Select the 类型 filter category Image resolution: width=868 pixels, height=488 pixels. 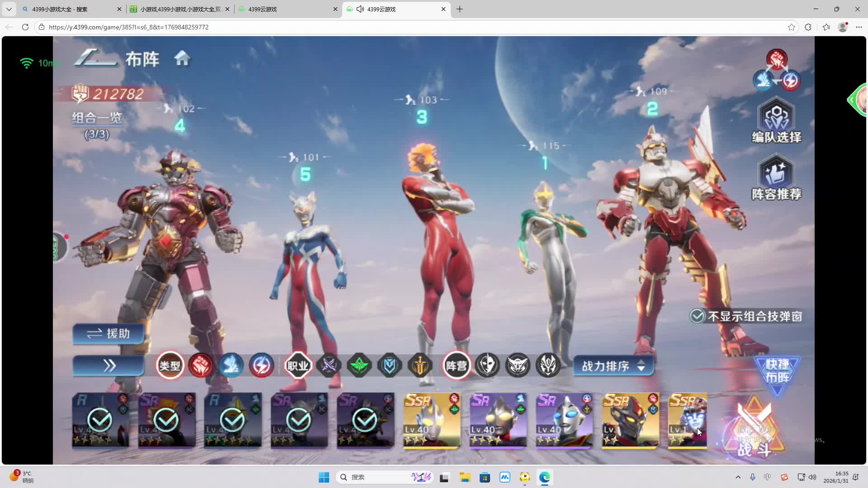pos(170,365)
